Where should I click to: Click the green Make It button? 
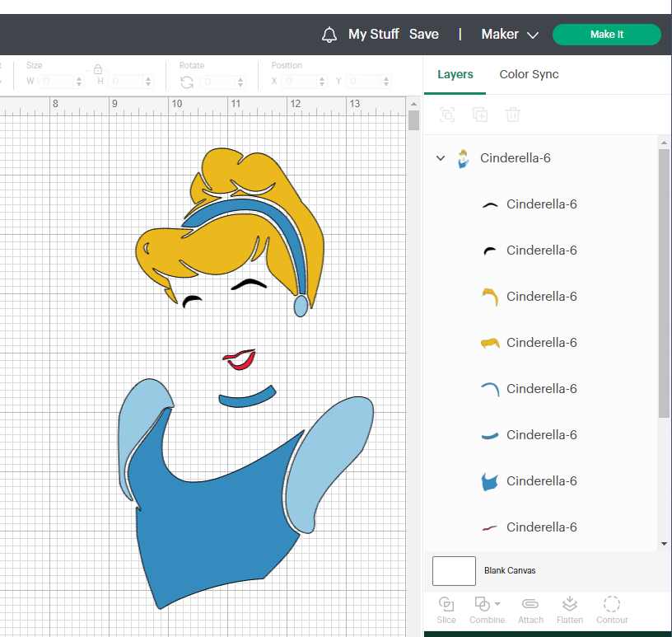607,35
